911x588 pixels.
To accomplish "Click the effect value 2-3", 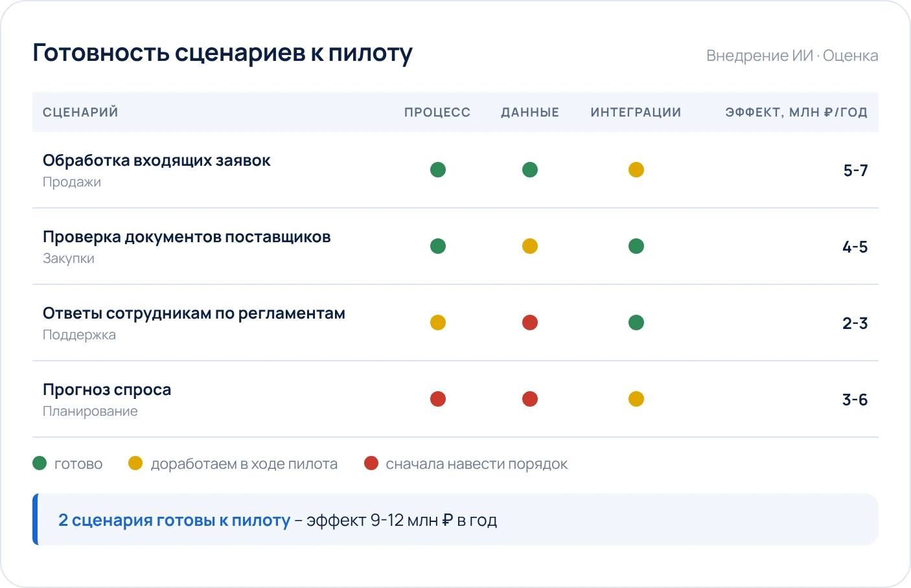I will coord(855,323).
